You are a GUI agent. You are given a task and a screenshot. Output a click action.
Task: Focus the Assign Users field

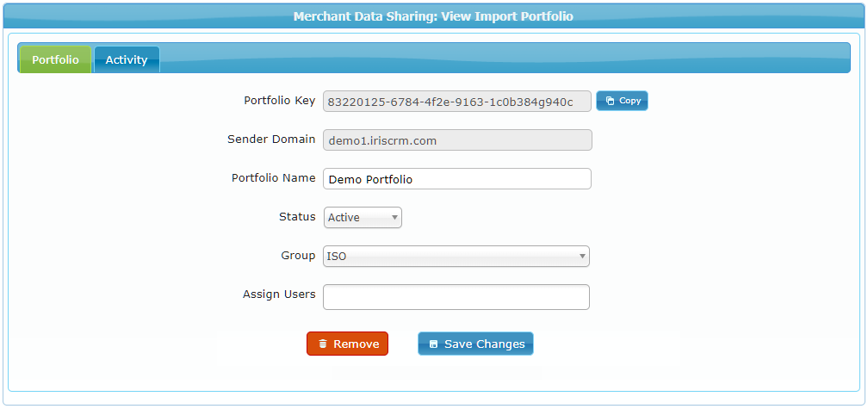(456, 297)
